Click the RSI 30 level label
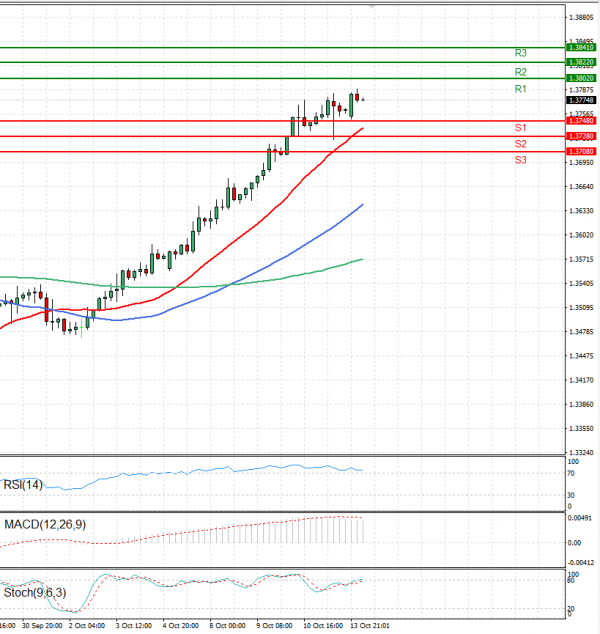The height and width of the screenshot is (634, 600). pos(571,495)
